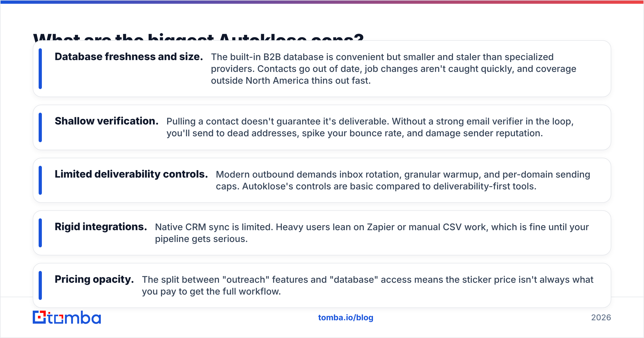
Task: Click the Rigid integrations heading
Action: click(x=101, y=227)
